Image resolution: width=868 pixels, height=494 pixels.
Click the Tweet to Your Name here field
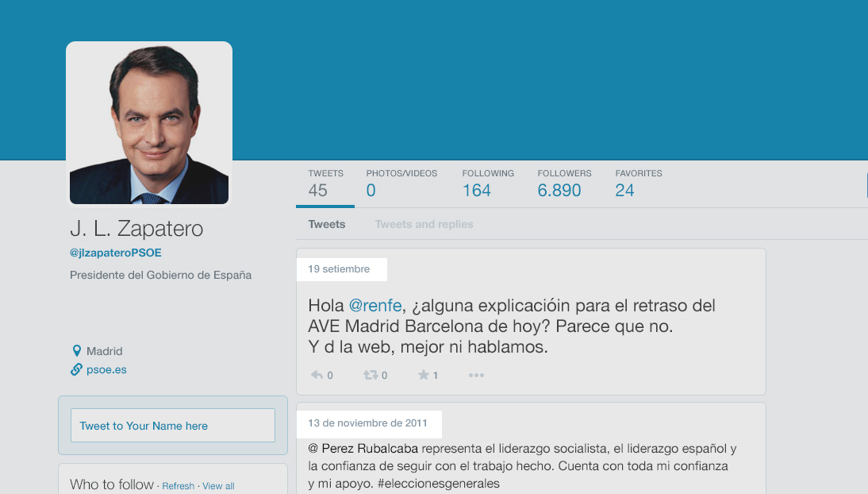pos(172,425)
